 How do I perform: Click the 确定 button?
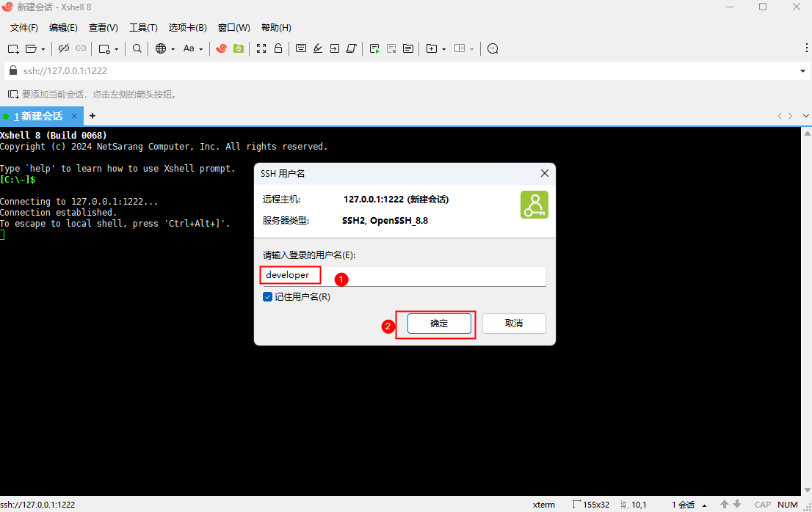click(x=439, y=323)
